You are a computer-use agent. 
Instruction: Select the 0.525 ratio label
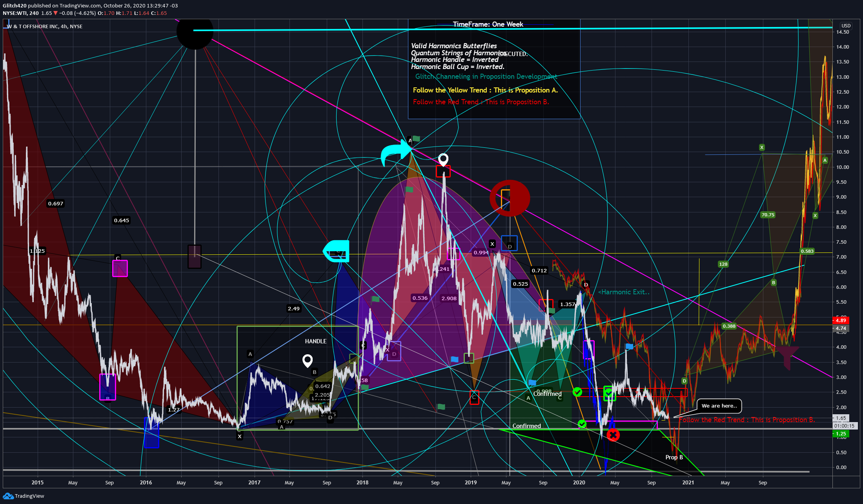pyautogui.click(x=521, y=284)
